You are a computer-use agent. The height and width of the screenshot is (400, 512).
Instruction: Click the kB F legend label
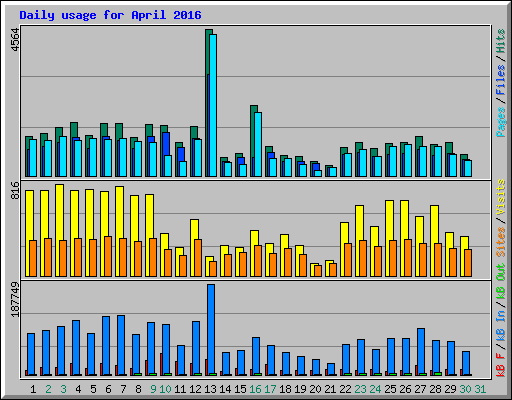point(501,365)
